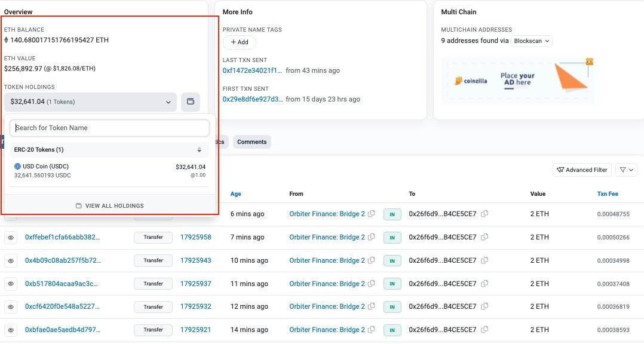Open the Blockscan multichain dropdown
Image resolution: width=644 pixels, height=344 pixels.
click(x=531, y=41)
